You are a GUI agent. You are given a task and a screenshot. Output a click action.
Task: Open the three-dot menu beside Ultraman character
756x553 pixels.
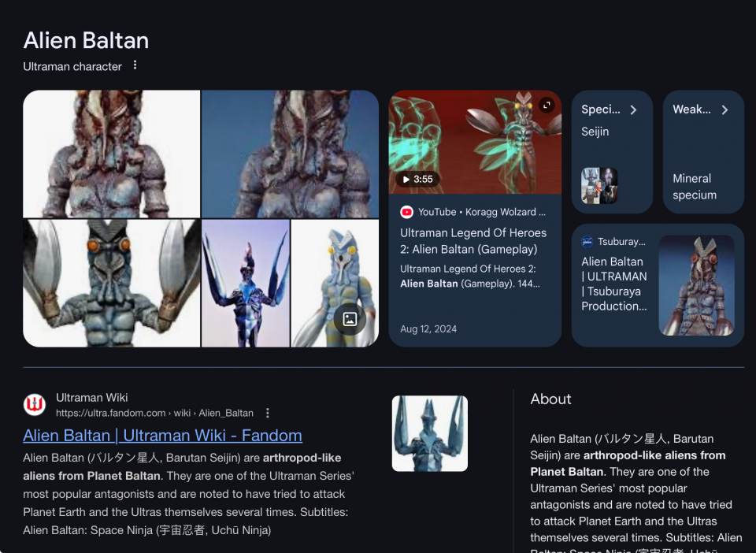(x=135, y=65)
